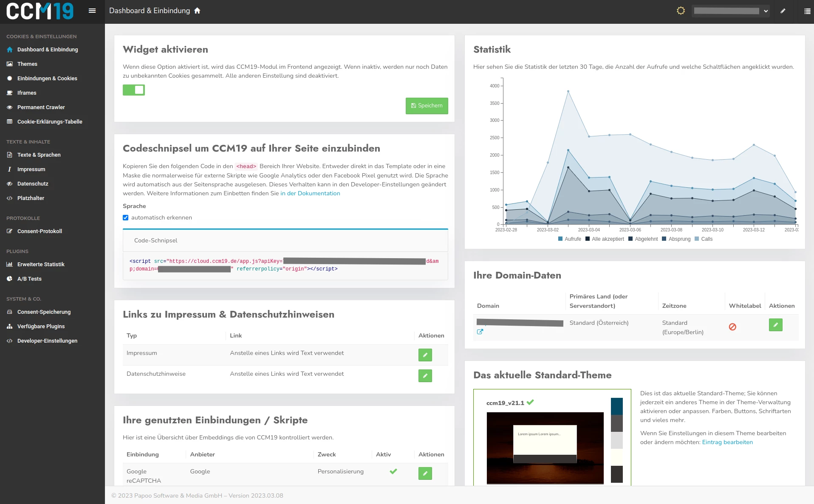Open Developer-Einstellungen in sidebar
Viewport: 814px width, 504px height.
47,341
